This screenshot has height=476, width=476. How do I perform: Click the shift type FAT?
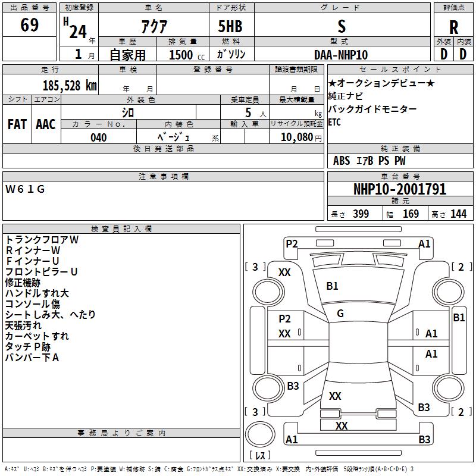17,124
